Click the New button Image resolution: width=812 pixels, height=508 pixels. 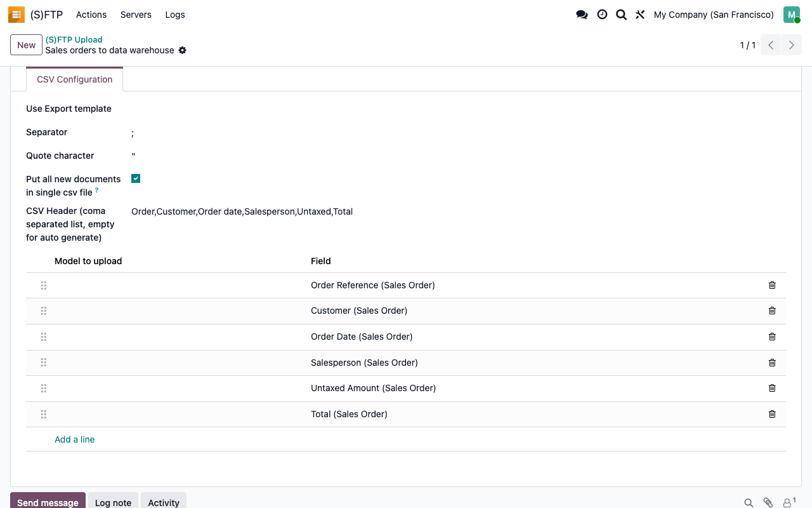point(27,45)
